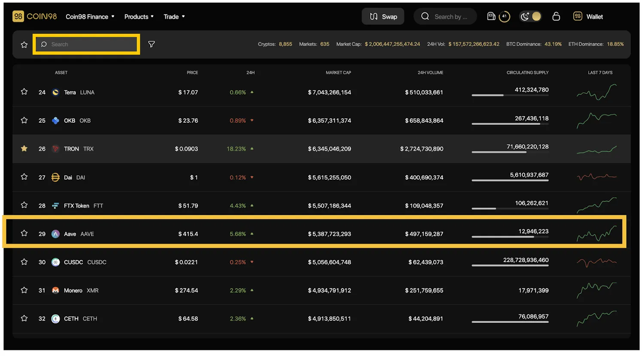Sort by 24H VOLUME column header
Viewport: 644px width, 356px height.
point(430,72)
